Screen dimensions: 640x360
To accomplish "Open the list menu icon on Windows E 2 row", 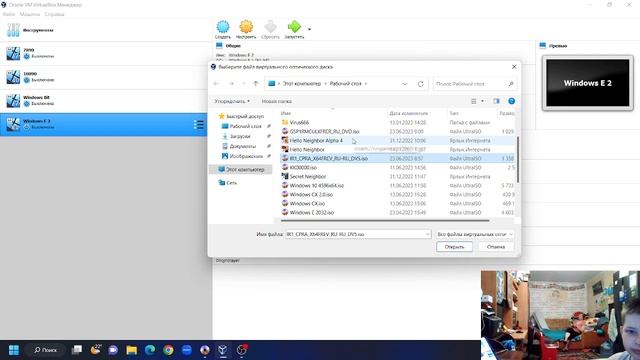I will tap(199, 124).
